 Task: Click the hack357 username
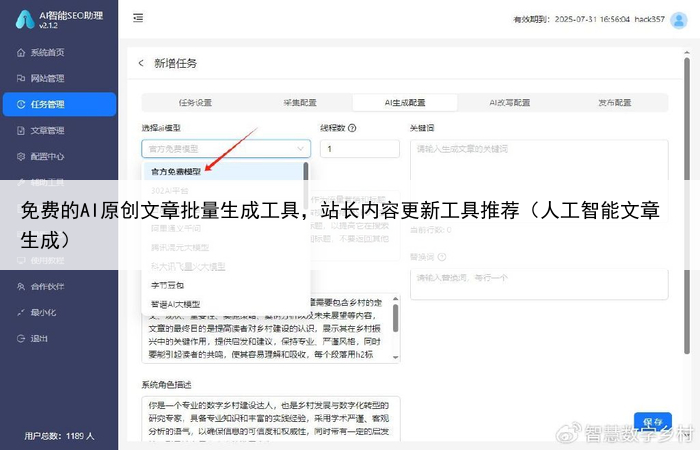(x=650, y=19)
